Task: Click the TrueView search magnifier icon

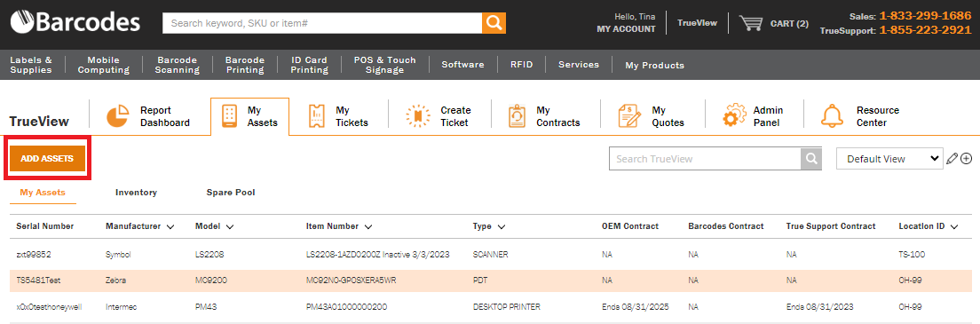Action: [811, 159]
